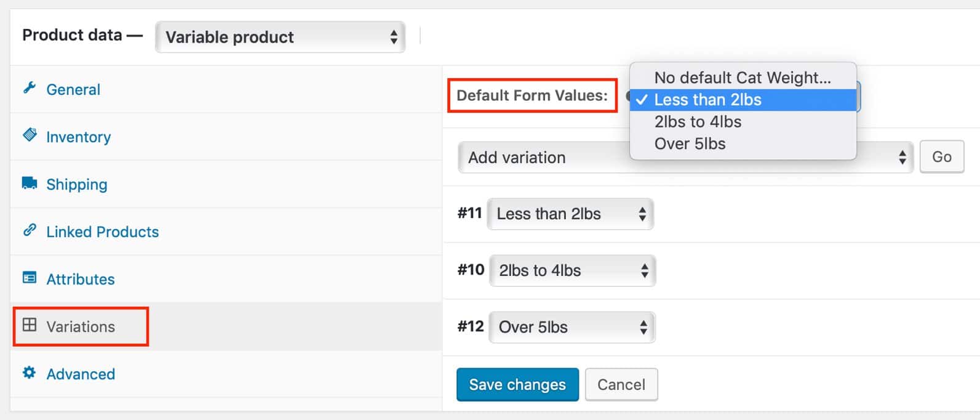The height and width of the screenshot is (420, 980).
Task: Click the Linked Products chain icon
Action: point(30,230)
